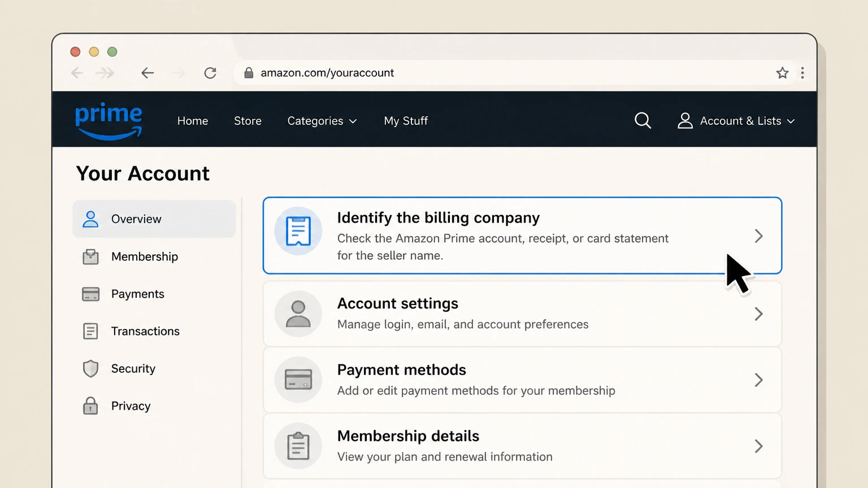
Task: Click the user profile icon in header
Action: click(685, 120)
